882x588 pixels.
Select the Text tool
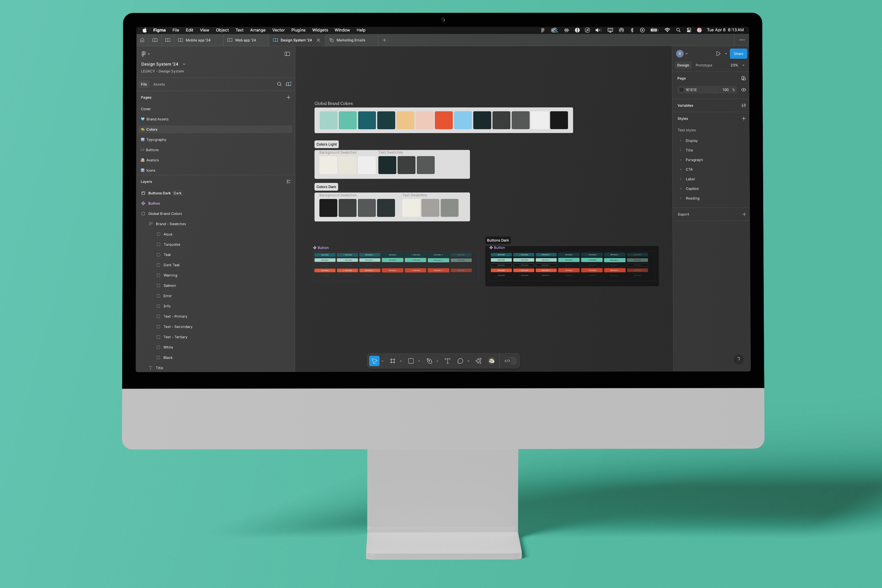(447, 361)
